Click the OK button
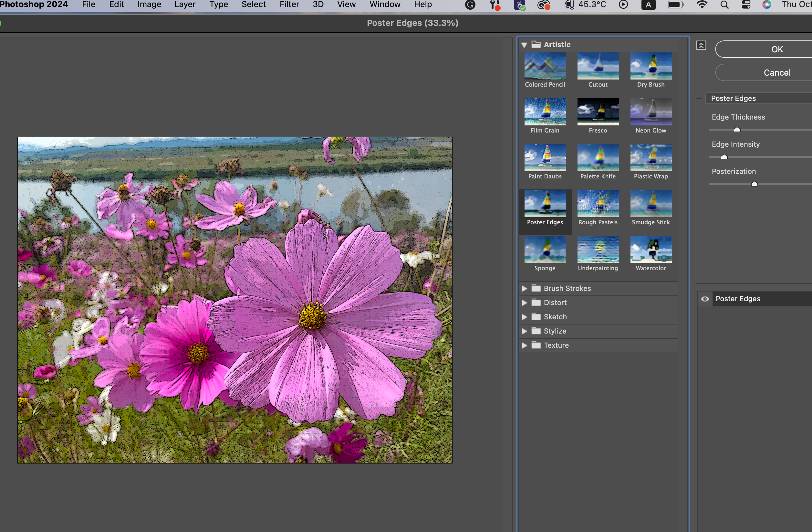Image resolution: width=812 pixels, height=532 pixels. [x=776, y=49]
